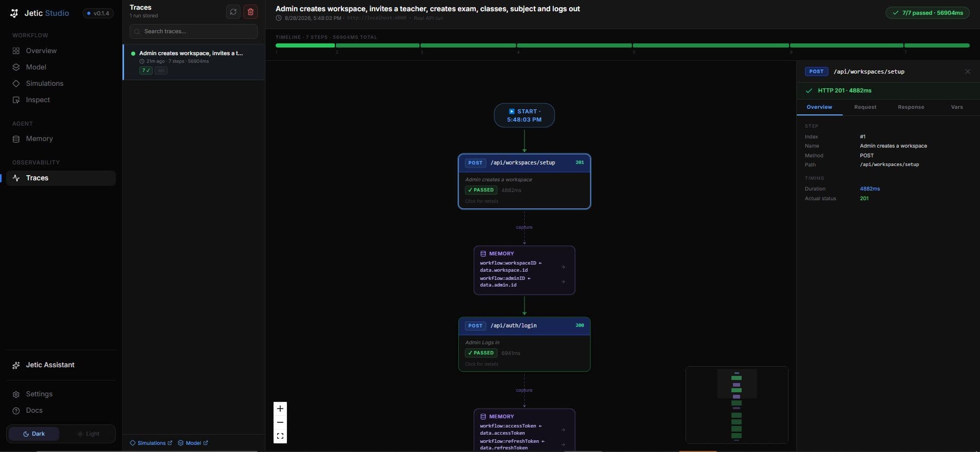This screenshot has width=980, height=452.
Task: Switch theme to Light
Action: [88, 434]
